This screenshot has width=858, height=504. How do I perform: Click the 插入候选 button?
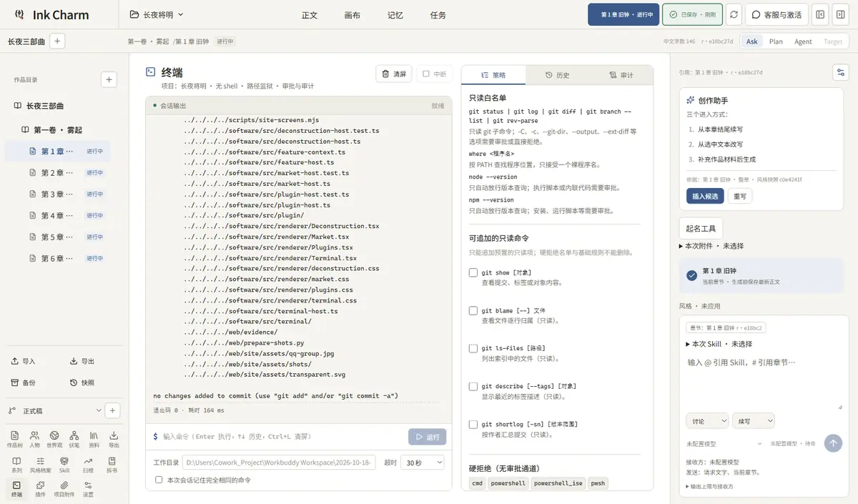coord(705,196)
